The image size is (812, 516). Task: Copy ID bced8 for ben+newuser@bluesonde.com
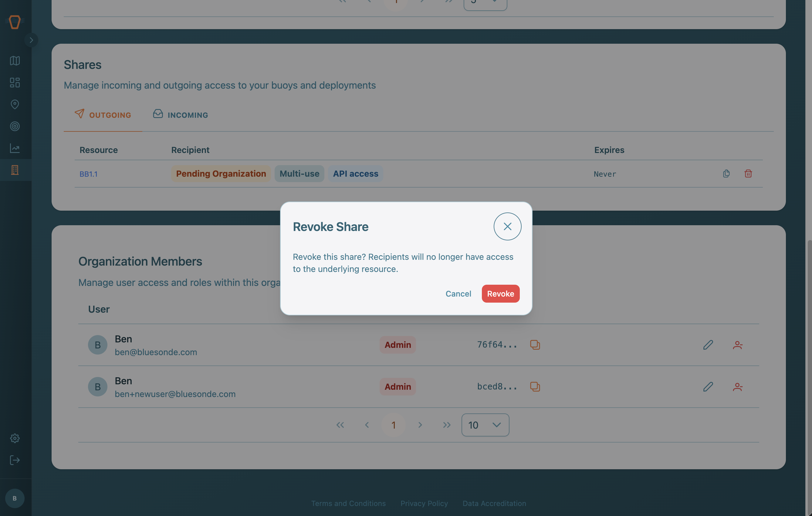(x=535, y=386)
